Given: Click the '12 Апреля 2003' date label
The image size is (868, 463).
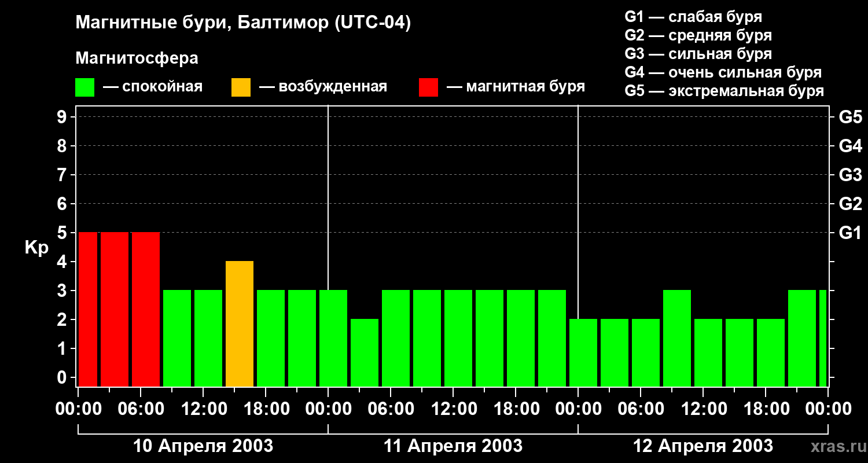Looking at the screenshot, I should click(703, 446).
